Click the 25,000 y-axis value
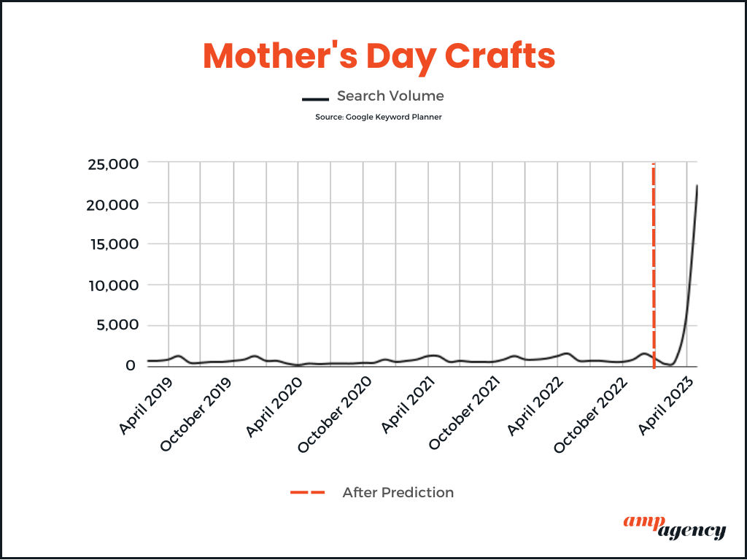Viewport: 747px width, 560px height. pos(113,164)
